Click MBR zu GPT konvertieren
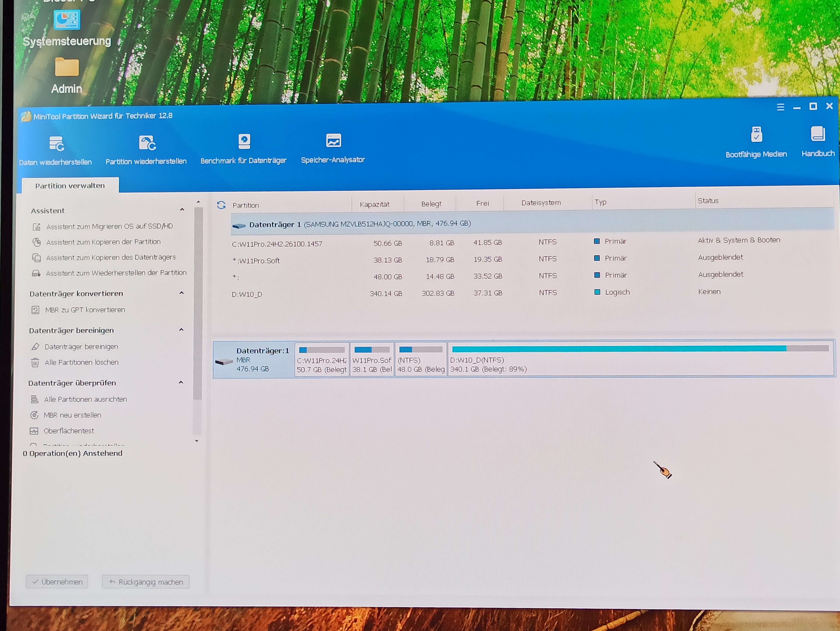This screenshot has height=631, width=840. point(85,310)
